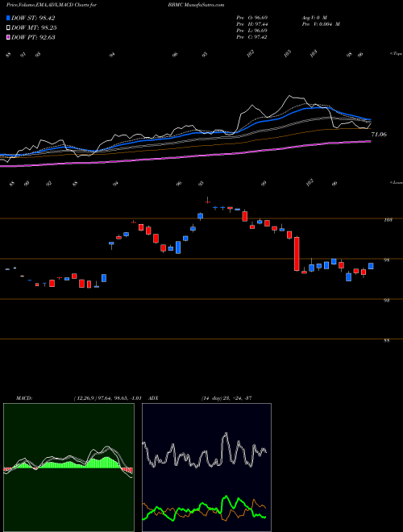This screenshot has height=532, width=403.
Task: Click the 71.06 price label on EMA chart
Action: [379, 135]
